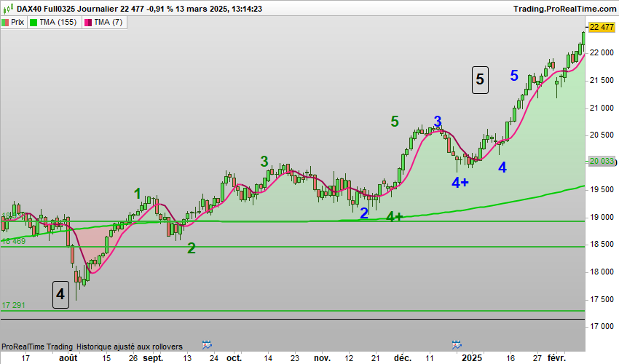The width and height of the screenshot is (619, 364).
Task: Open the economic calendar icon near October
Action: [x=207, y=344]
